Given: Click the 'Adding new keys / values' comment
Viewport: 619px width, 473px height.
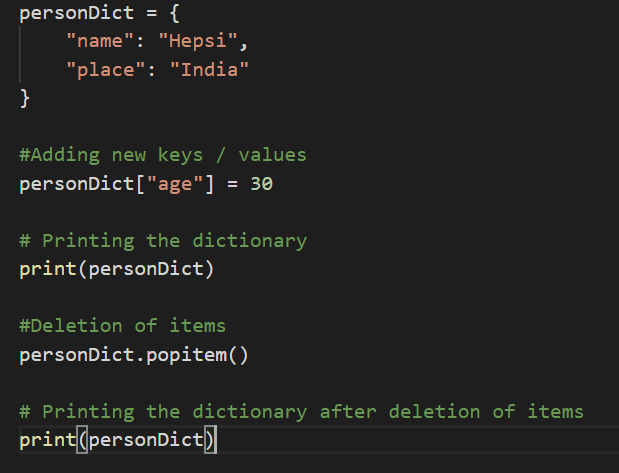Looking at the screenshot, I should [x=163, y=155].
